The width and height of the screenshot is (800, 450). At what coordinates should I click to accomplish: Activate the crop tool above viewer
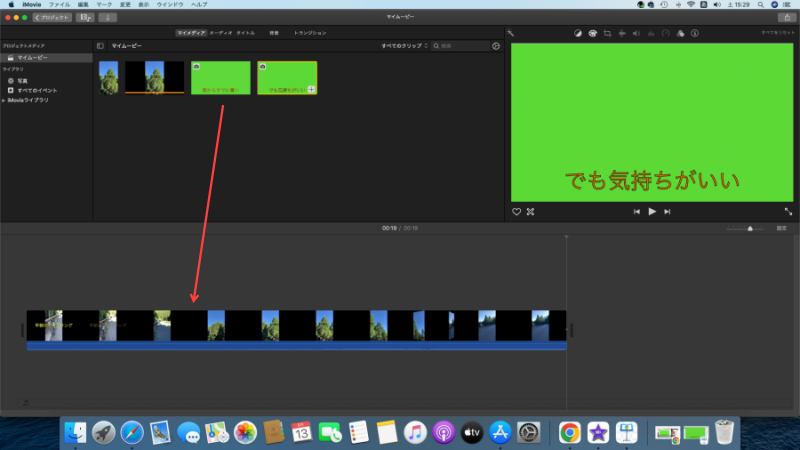click(x=607, y=33)
